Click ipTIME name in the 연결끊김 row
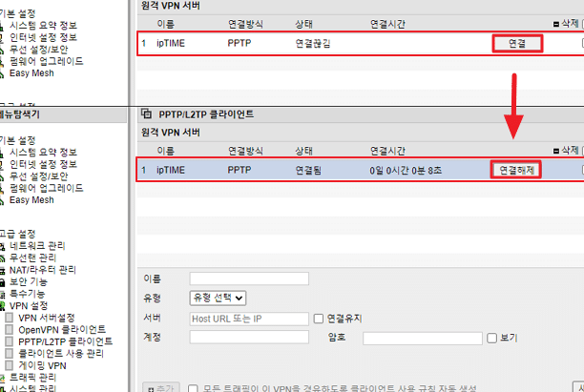Viewport: 584px width, 392px height. pyautogui.click(x=171, y=43)
